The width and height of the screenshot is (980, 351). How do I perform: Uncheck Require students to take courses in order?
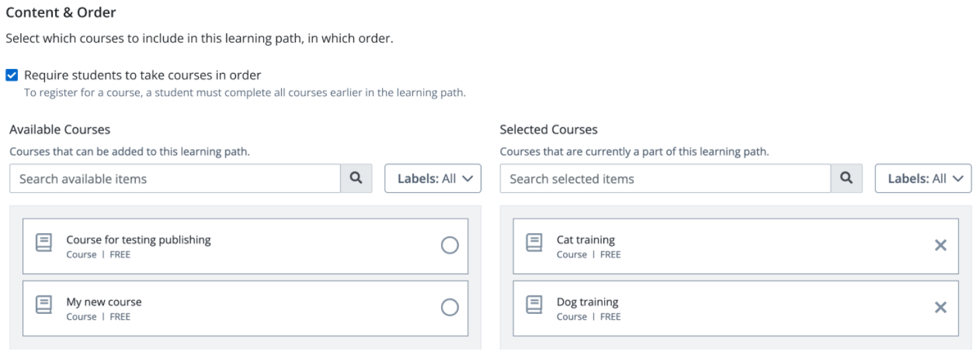12,75
